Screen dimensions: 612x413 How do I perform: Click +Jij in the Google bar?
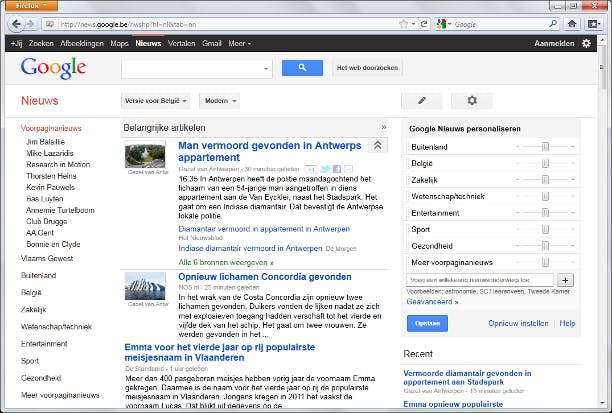[x=16, y=43]
